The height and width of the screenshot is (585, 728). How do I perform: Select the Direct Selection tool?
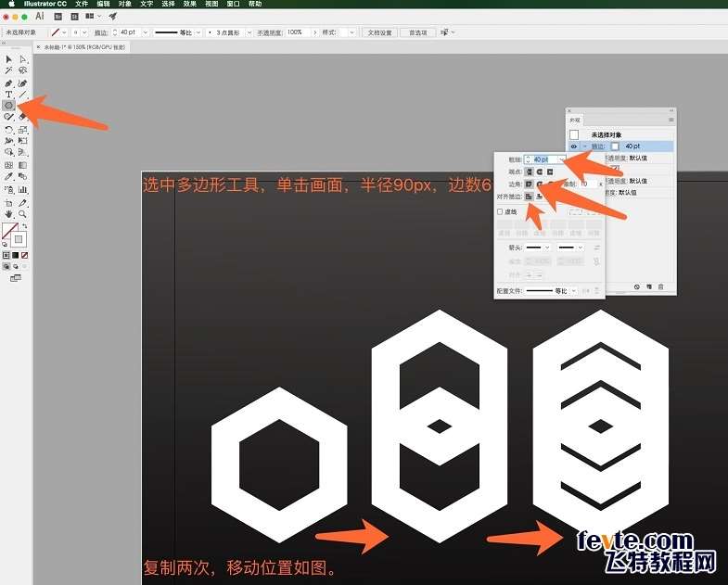tap(23, 59)
